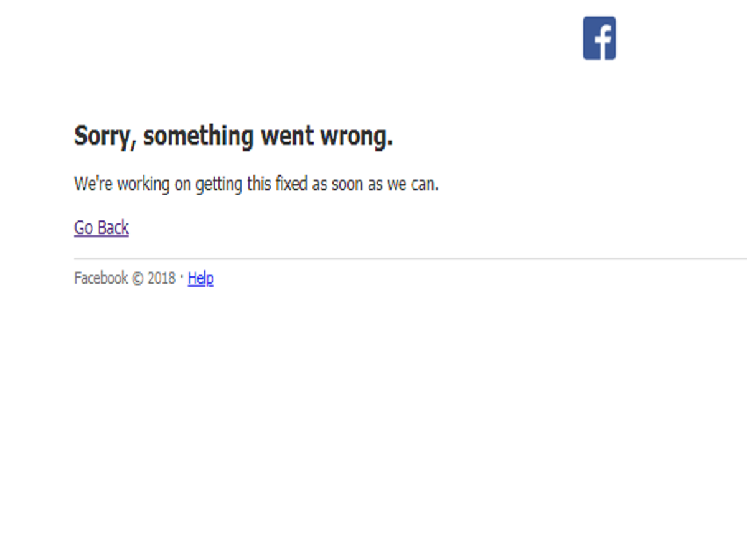Click the 'Sorry, something went wrong.' heading

coord(233,136)
